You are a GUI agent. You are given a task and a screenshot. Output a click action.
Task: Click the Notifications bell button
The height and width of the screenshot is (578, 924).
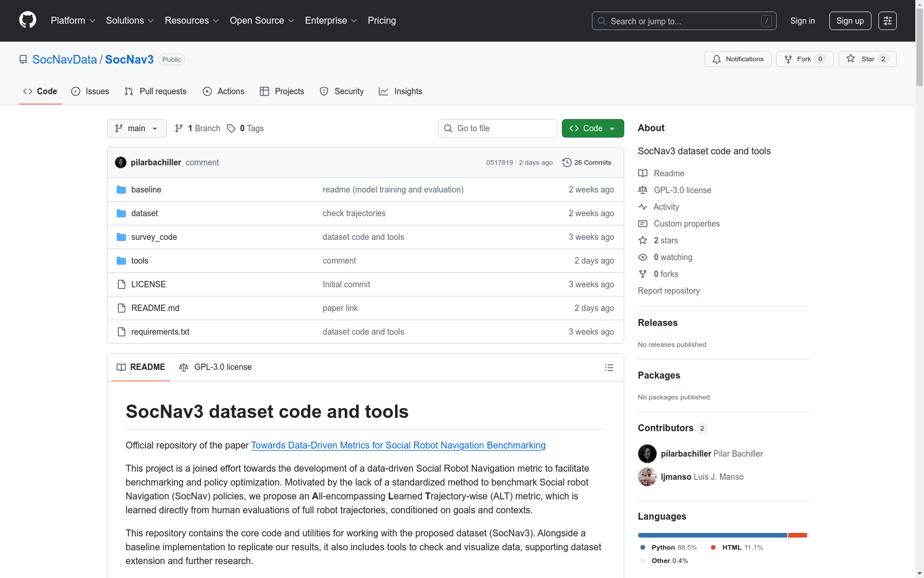pos(737,59)
